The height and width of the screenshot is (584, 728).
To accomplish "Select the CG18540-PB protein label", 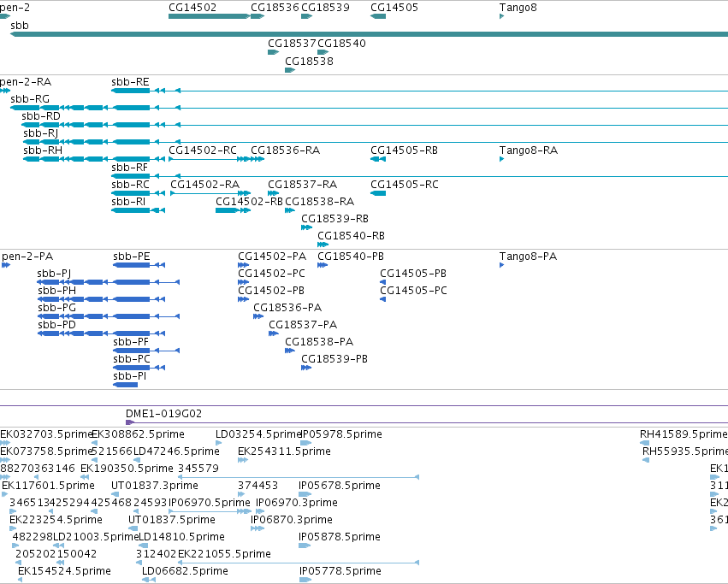I will (x=351, y=257).
